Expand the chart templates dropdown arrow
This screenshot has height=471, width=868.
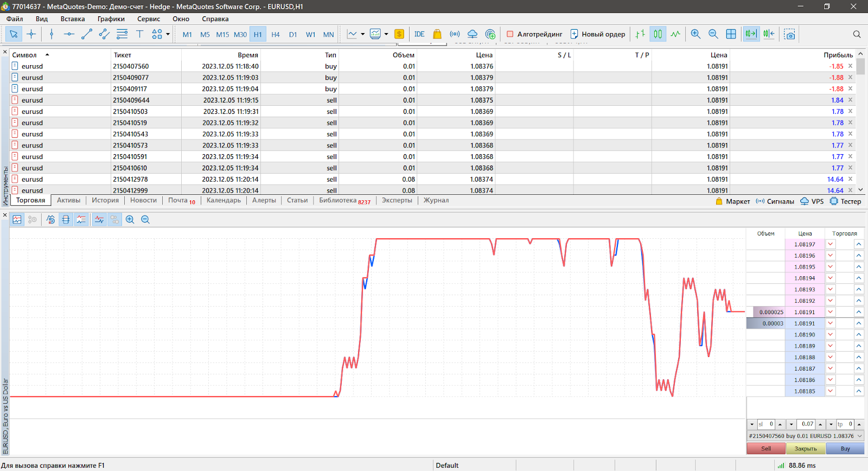click(x=386, y=34)
